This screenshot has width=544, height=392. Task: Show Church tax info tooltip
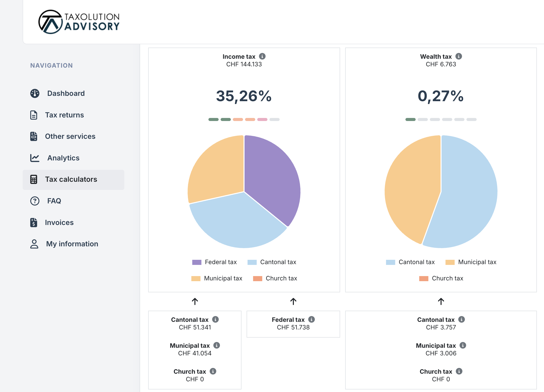coord(213,371)
